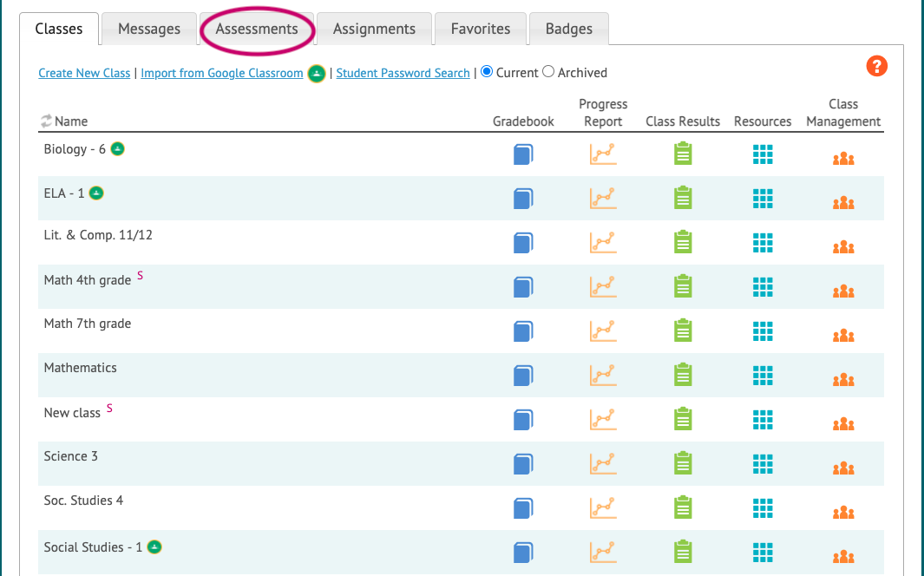The height and width of the screenshot is (576, 924).
Task: Go to the Favorites tab
Action: (481, 29)
